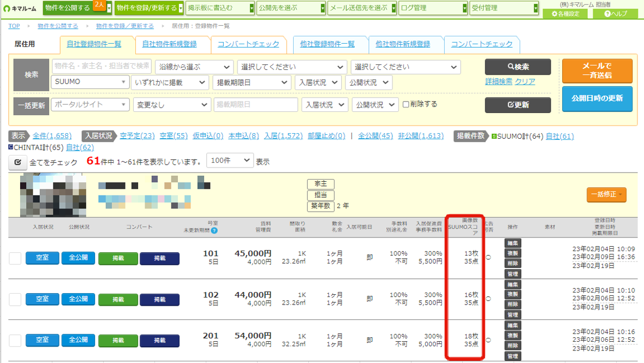Click the 詳細検索 link
The width and height of the screenshot is (644, 363).
(x=499, y=82)
